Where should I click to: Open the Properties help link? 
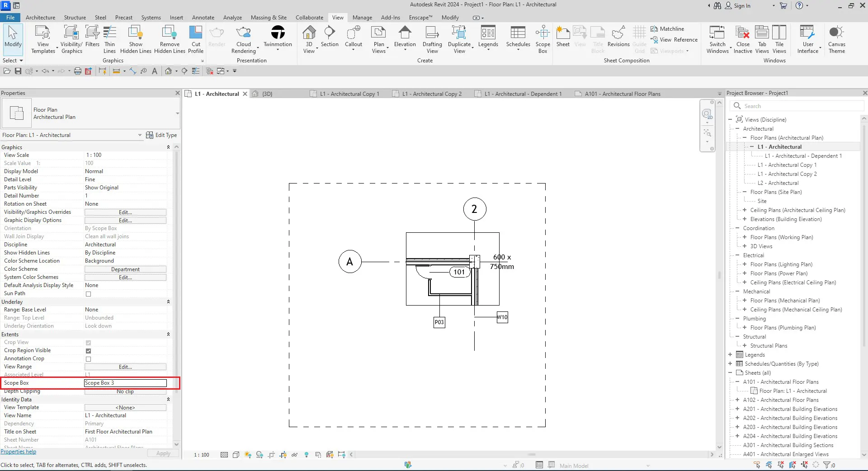click(19, 452)
